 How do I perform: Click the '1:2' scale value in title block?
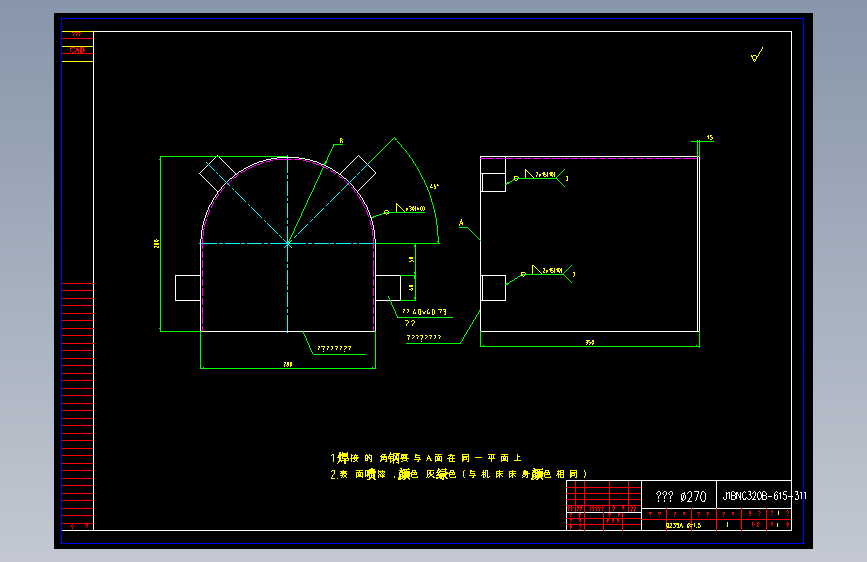tap(756, 524)
